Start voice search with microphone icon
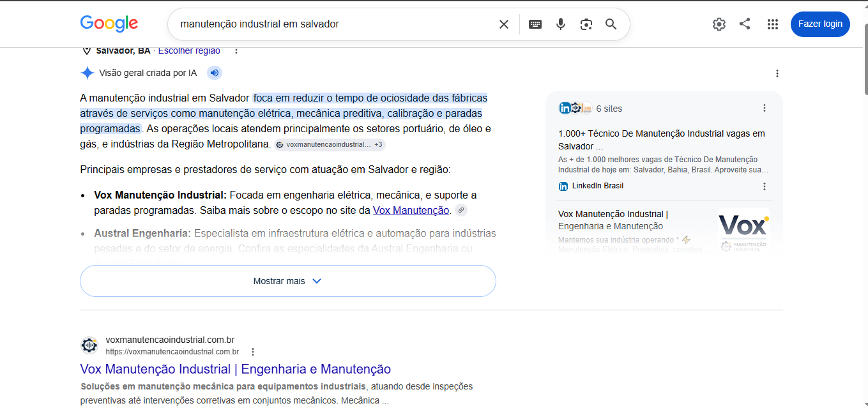 [561, 24]
